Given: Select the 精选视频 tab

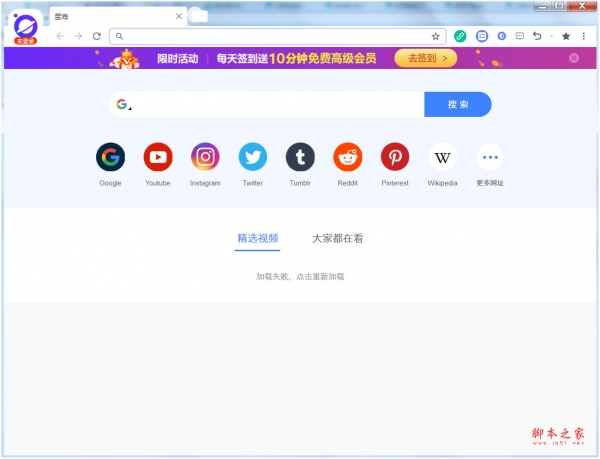Looking at the screenshot, I should point(258,239).
